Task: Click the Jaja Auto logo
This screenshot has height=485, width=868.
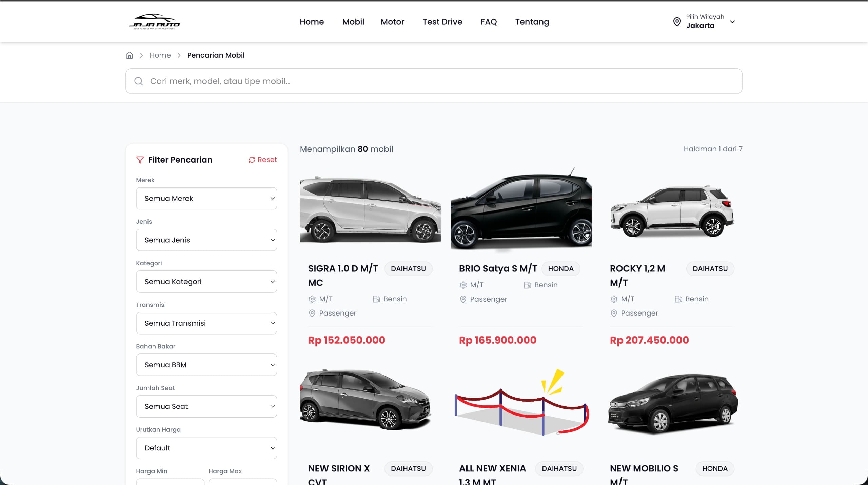Action: (x=154, y=22)
